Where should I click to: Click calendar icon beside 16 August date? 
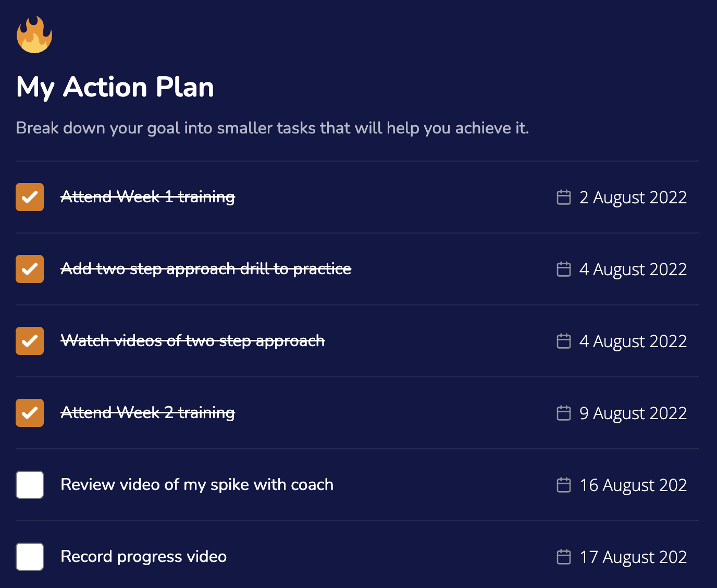pyautogui.click(x=564, y=485)
